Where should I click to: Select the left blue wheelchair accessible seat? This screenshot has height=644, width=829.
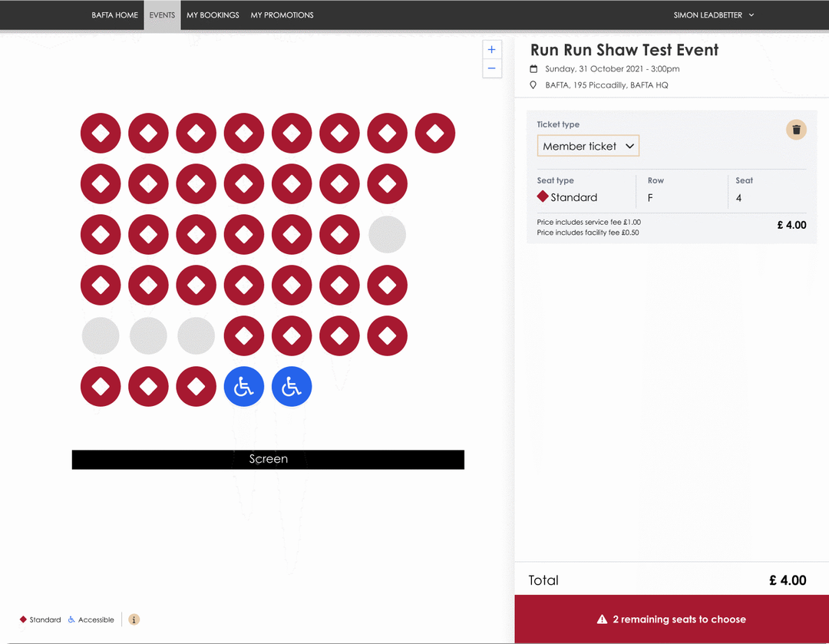tap(244, 387)
